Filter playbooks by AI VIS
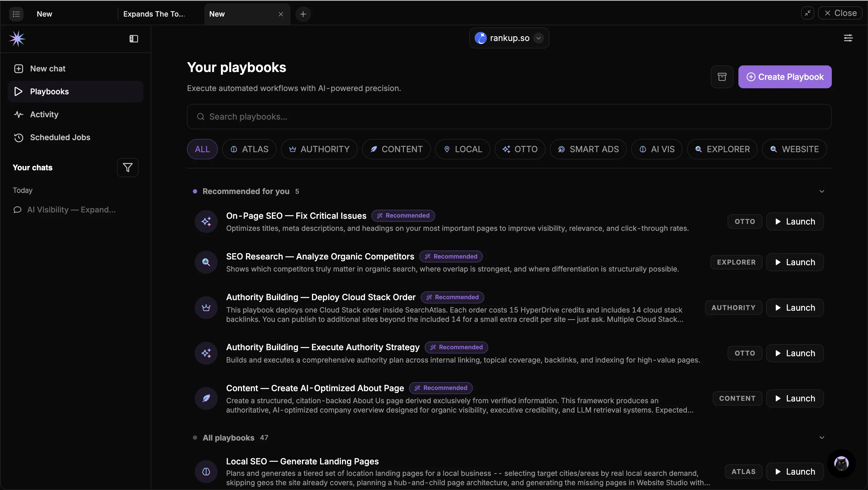868x490 pixels. 657,149
